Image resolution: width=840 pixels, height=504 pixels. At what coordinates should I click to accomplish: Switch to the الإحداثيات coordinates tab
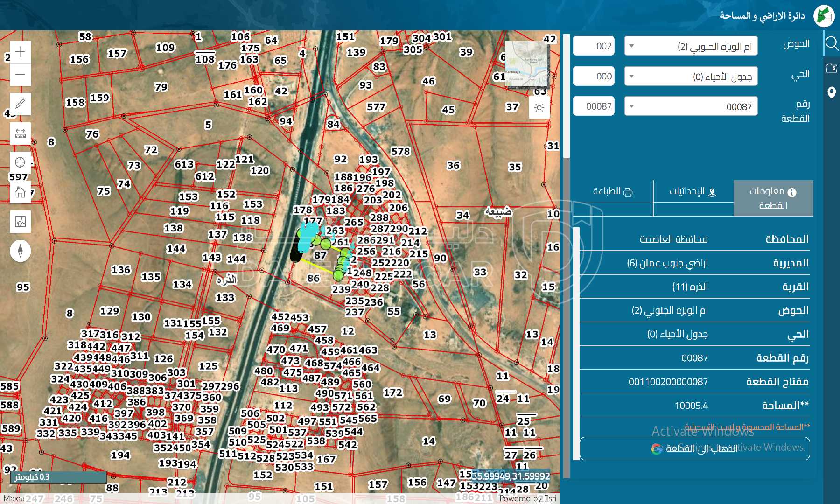693,192
